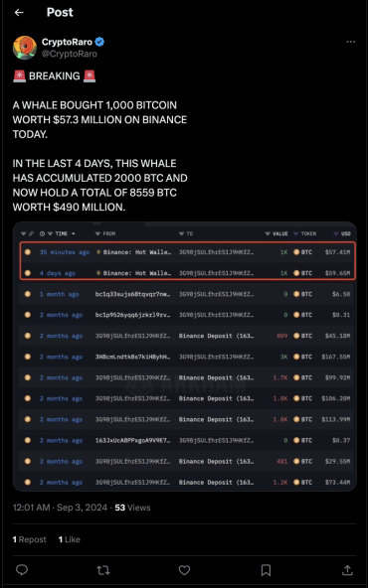Screen dimensions: 368x588
Task: Reply to the post via comment icon
Action: tap(22, 570)
